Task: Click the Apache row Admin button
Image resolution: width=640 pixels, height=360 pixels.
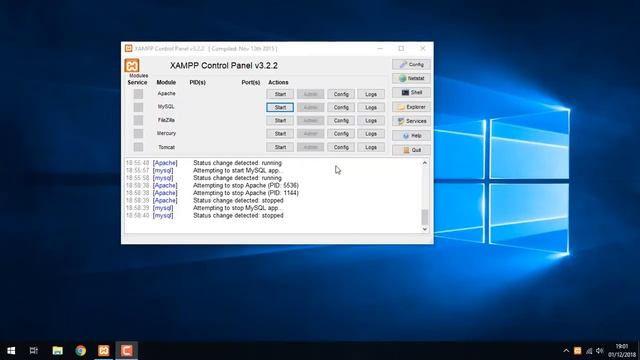Action: point(311,94)
